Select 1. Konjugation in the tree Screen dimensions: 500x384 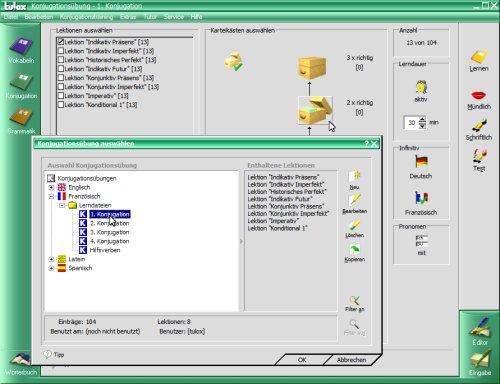point(110,214)
